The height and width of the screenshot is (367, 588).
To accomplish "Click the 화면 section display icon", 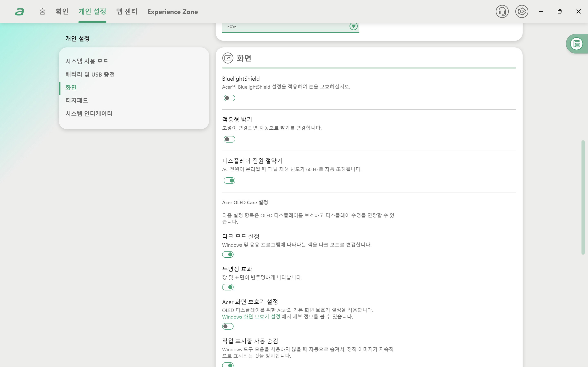I will [227, 58].
